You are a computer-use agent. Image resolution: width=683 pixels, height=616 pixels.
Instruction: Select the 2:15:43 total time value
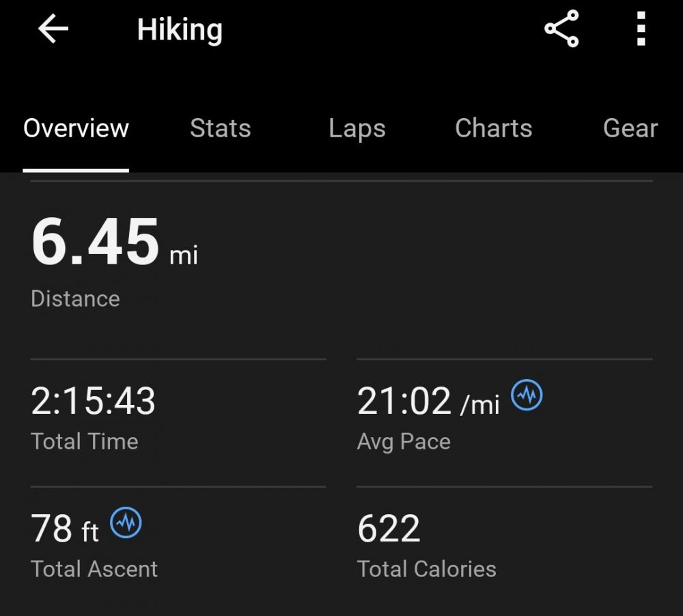(93, 401)
